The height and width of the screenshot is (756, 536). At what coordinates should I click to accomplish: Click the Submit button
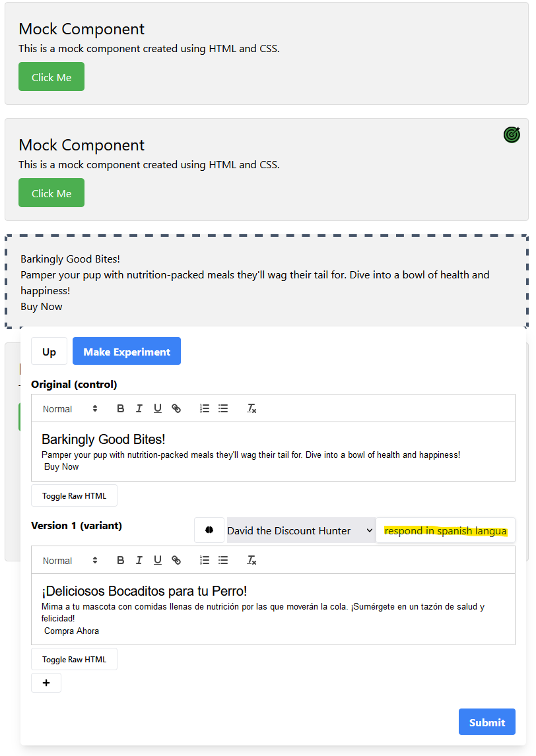tap(486, 722)
